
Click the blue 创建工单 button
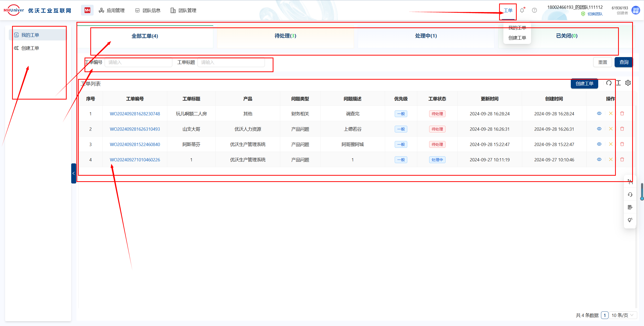(x=584, y=84)
